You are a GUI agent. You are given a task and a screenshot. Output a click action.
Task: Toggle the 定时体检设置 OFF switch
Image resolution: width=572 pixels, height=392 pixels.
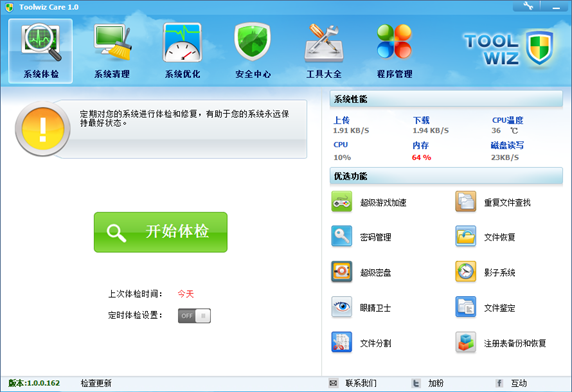pyautogui.click(x=194, y=316)
